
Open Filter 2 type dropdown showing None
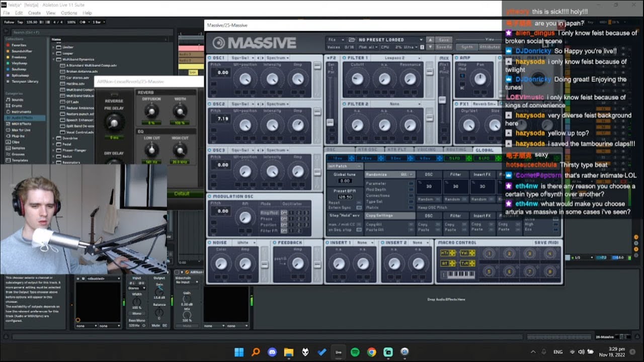(397, 104)
